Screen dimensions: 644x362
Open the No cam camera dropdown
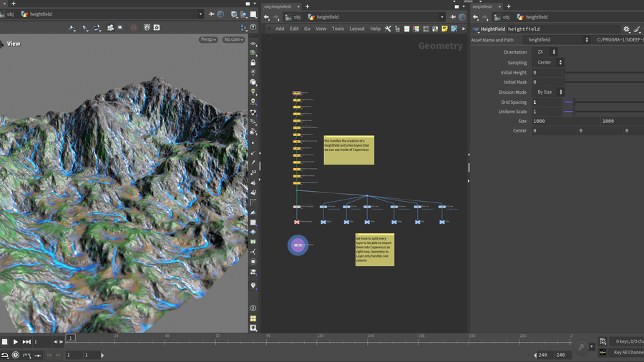[x=233, y=40]
